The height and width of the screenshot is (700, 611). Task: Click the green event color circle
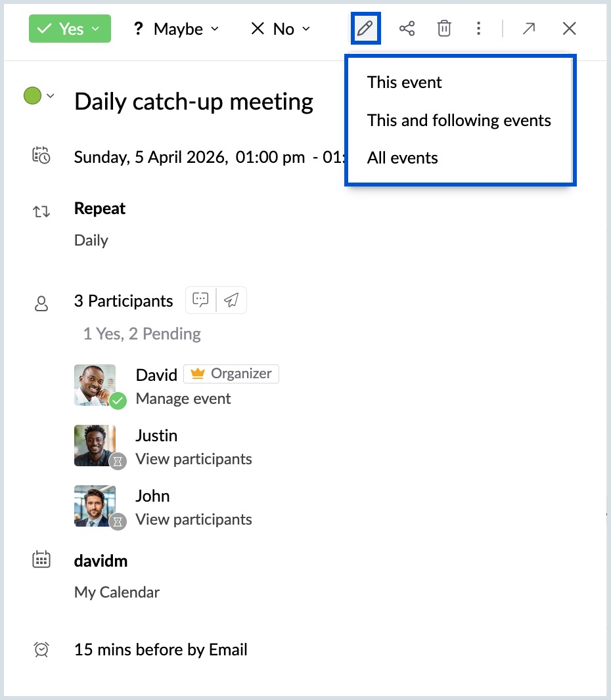[x=32, y=96]
